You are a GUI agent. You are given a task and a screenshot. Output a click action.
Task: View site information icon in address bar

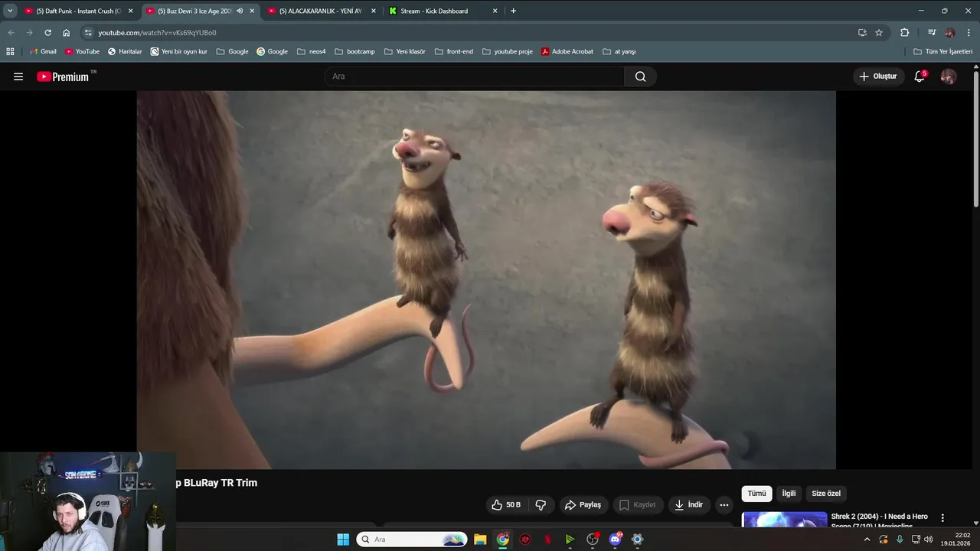(88, 33)
